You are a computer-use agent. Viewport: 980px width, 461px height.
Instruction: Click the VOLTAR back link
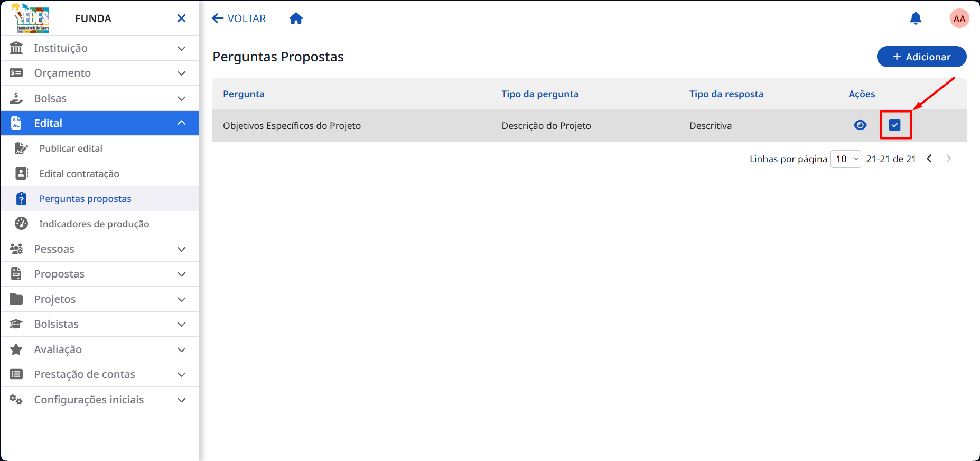pyautogui.click(x=239, y=19)
